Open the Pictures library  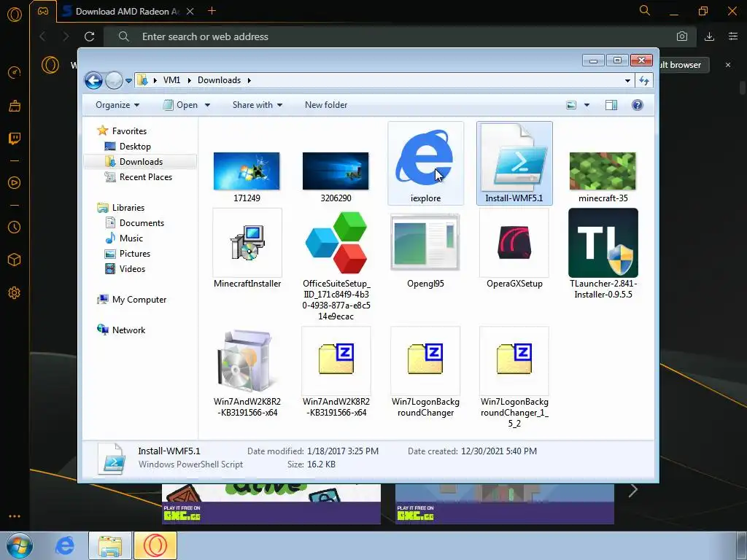(134, 253)
